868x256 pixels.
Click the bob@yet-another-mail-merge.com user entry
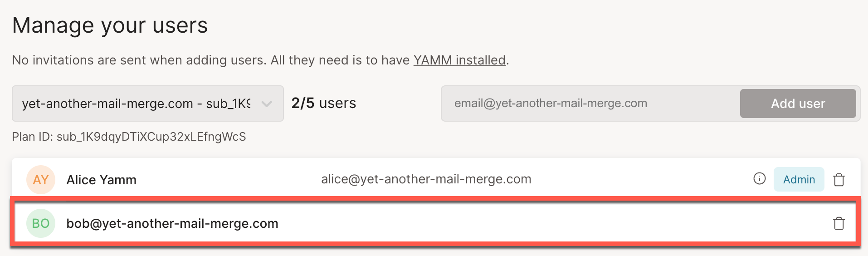pyautogui.click(x=172, y=223)
